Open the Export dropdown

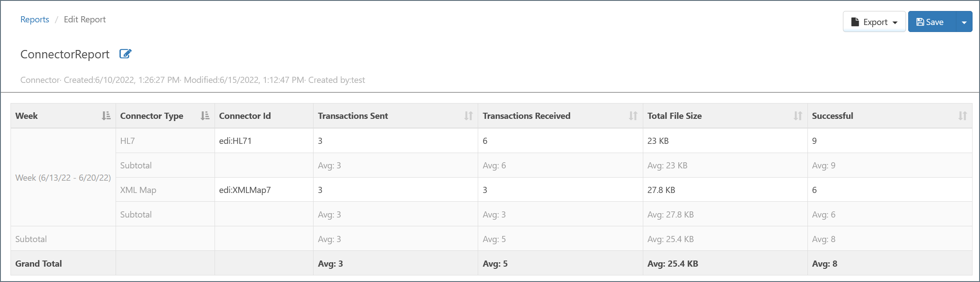pyautogui.click(x=874, y=22)
